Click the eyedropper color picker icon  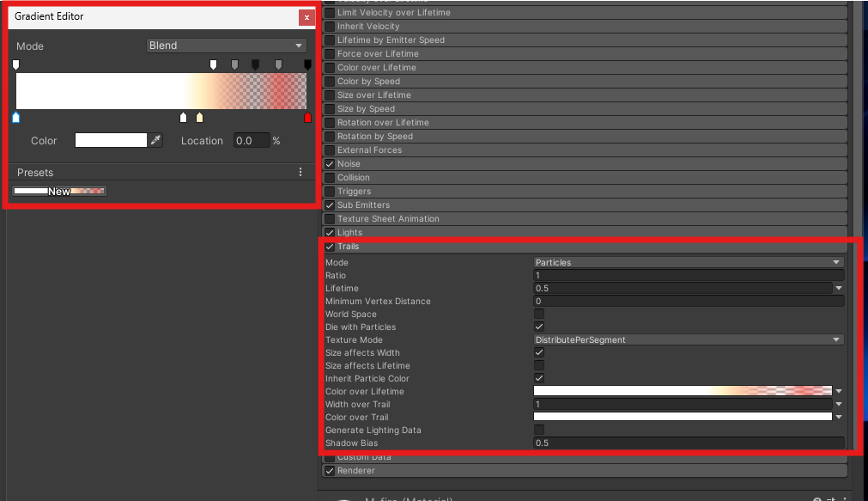click(155, 140)
